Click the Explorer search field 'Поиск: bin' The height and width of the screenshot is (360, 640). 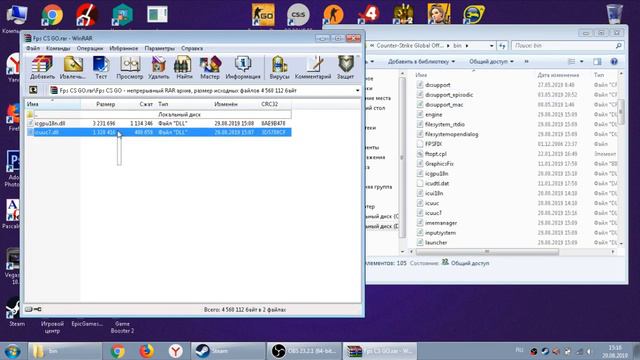tap(567, 46)
